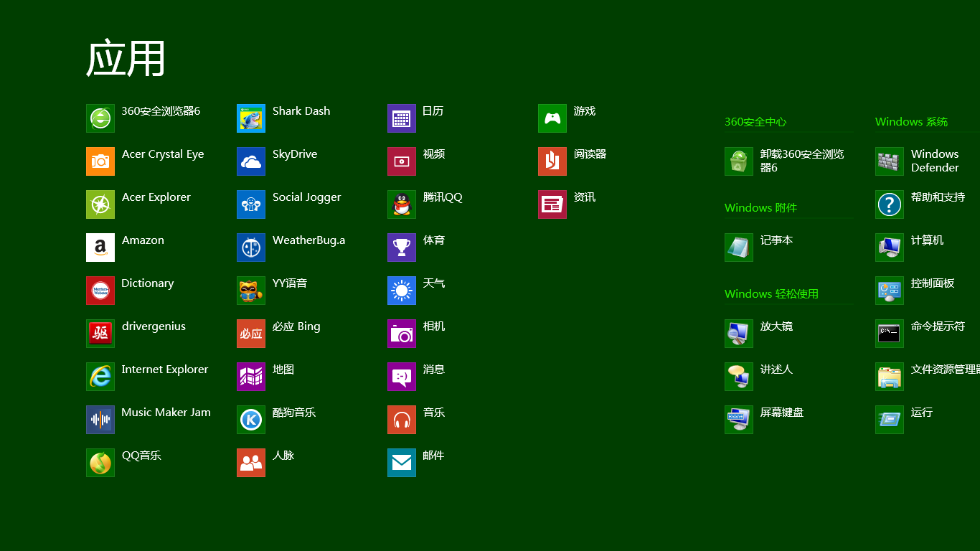Click the Acer Crystal Eye label
The height and width of the screenshot is (551, 980).
tap(163, 154)
